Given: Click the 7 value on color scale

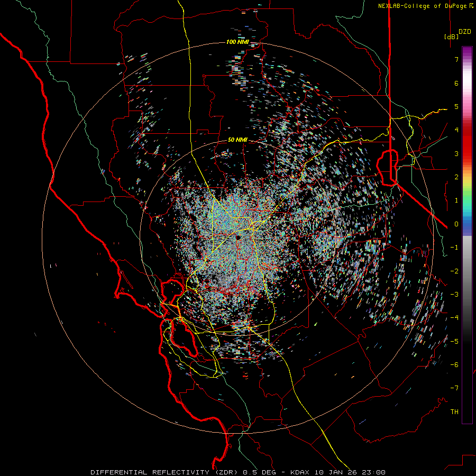Looking at the screenshot, I should pyautogui.click(x=456, y=59).
